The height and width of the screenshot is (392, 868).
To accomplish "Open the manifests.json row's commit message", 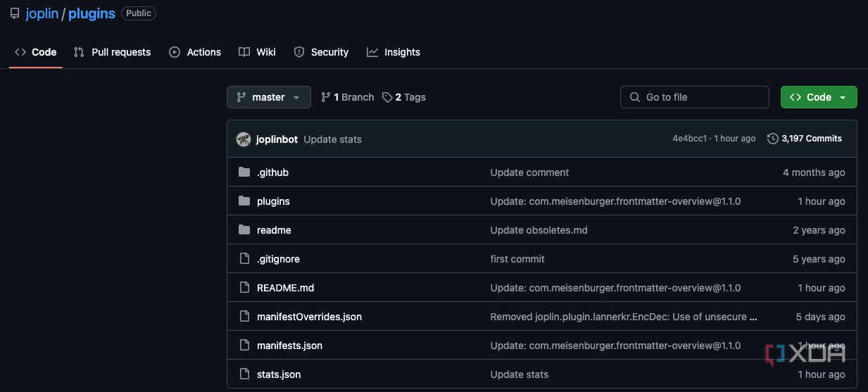I will point(615,346).
